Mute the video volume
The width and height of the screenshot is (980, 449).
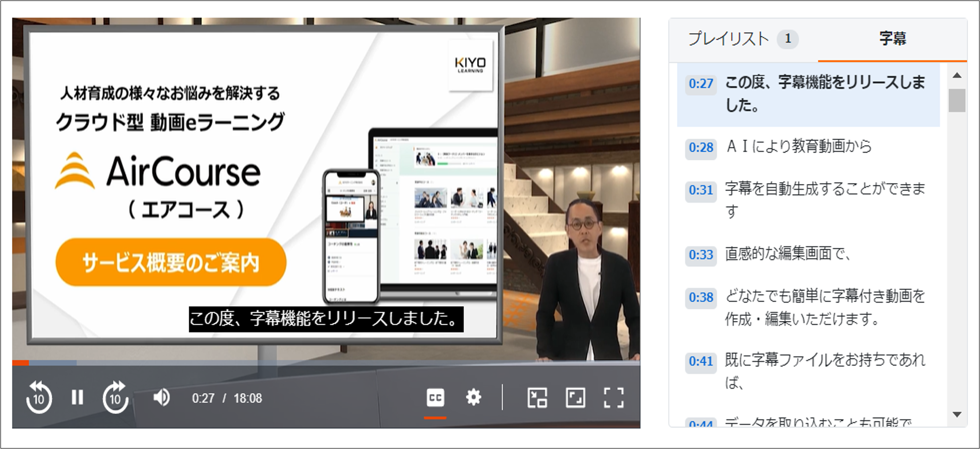[x=161, y=398]
